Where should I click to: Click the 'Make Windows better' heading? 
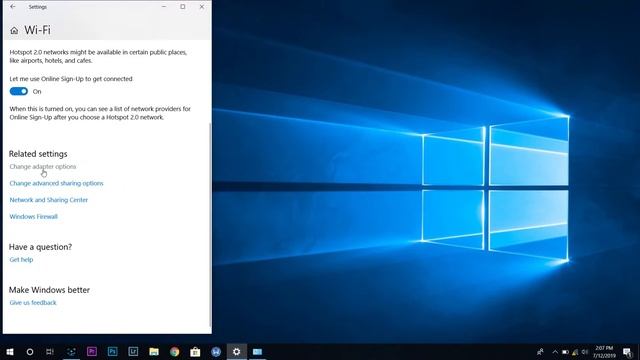point(49,290)
